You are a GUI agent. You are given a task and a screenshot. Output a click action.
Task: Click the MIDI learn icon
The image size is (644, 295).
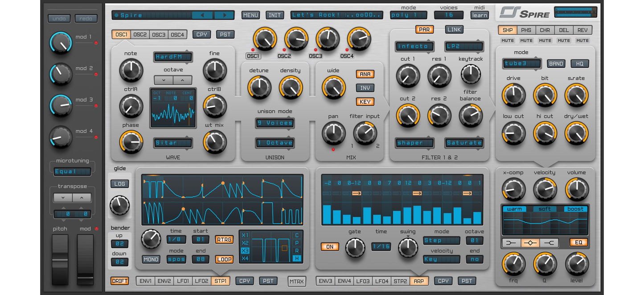(x=479, y=15)
